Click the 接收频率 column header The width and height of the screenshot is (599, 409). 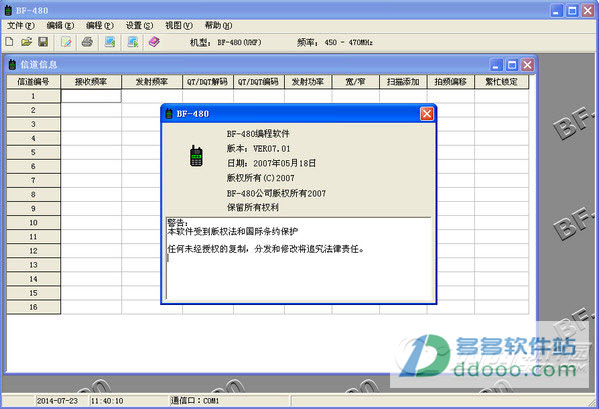coord(91,82)
